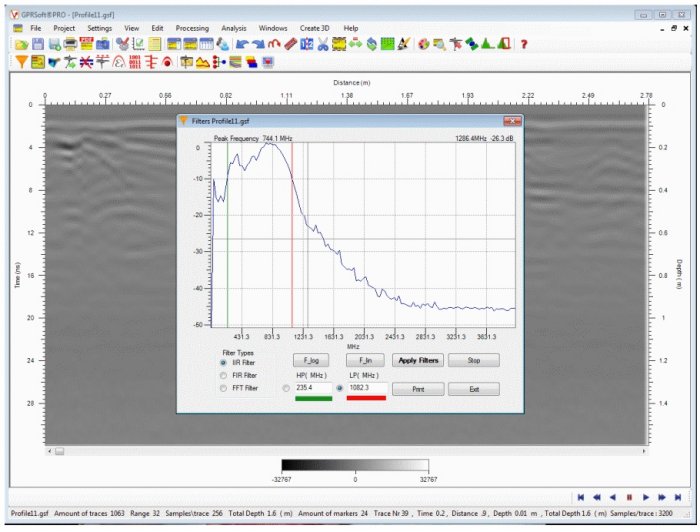Viewport: 700px width, 532px height.
Task: Open the Analysis menu
Action: [x=233, y=28]
